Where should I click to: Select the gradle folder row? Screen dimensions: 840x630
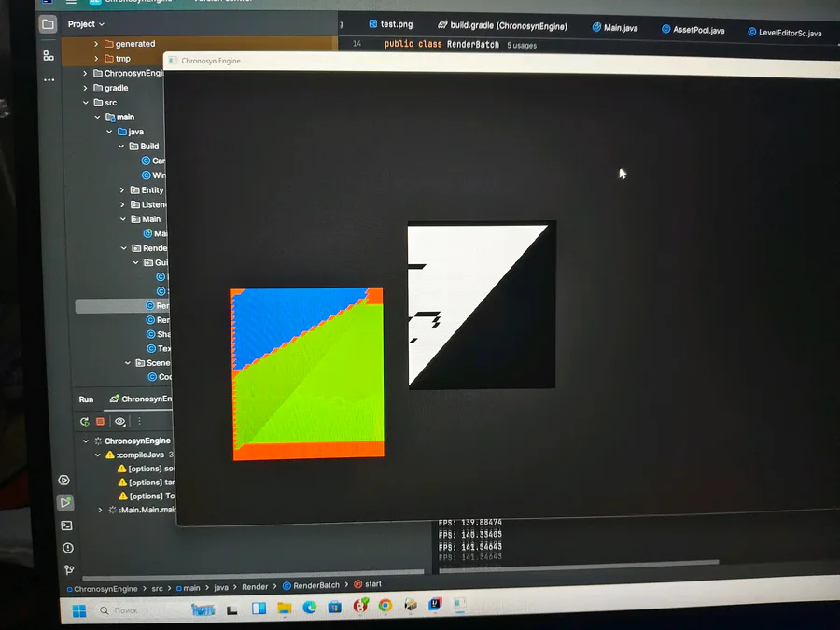[x=111, y=88]
